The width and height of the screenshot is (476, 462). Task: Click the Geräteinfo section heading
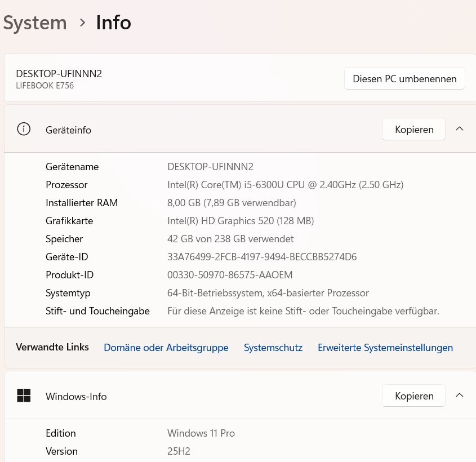click(x=68, y=130)
